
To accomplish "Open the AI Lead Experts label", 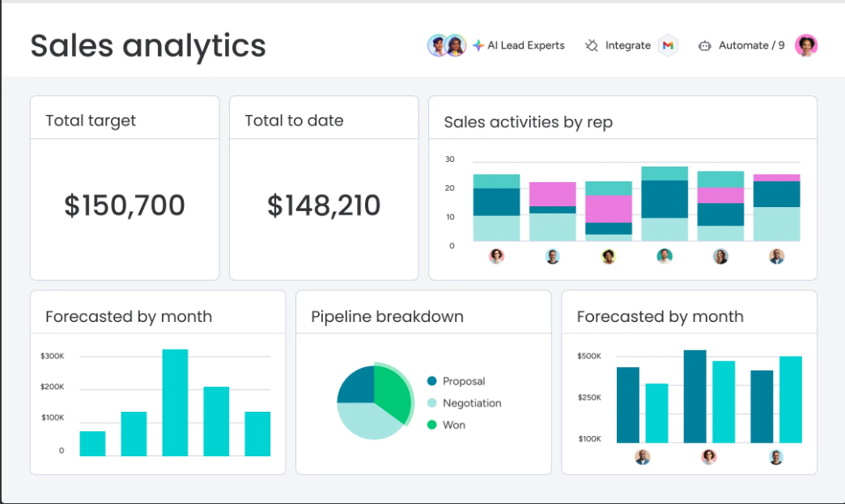I will pos(526,46).
